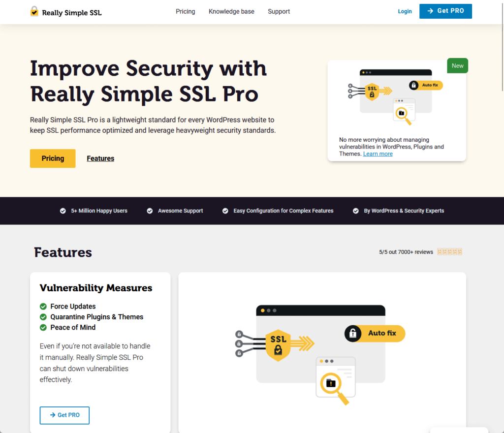The width and height of the screenshot is (504, 433).
Task: Click the small Auto fix badge in promo card
Action: coord(426,85)
